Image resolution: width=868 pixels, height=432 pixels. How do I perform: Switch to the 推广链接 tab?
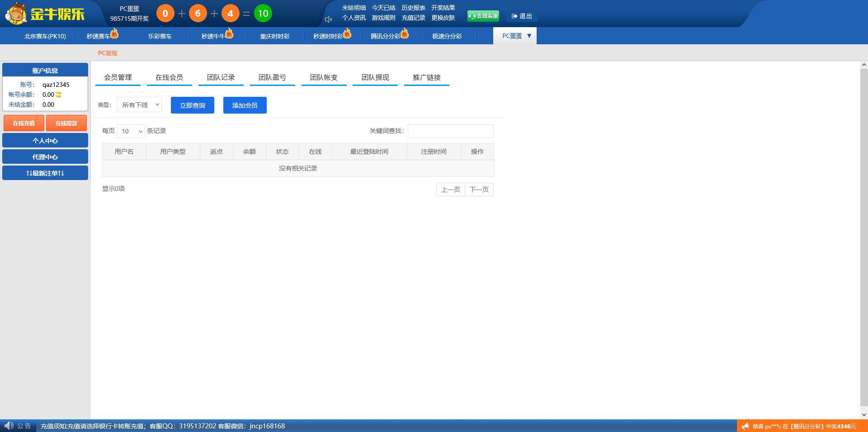(x=426, y=77)
